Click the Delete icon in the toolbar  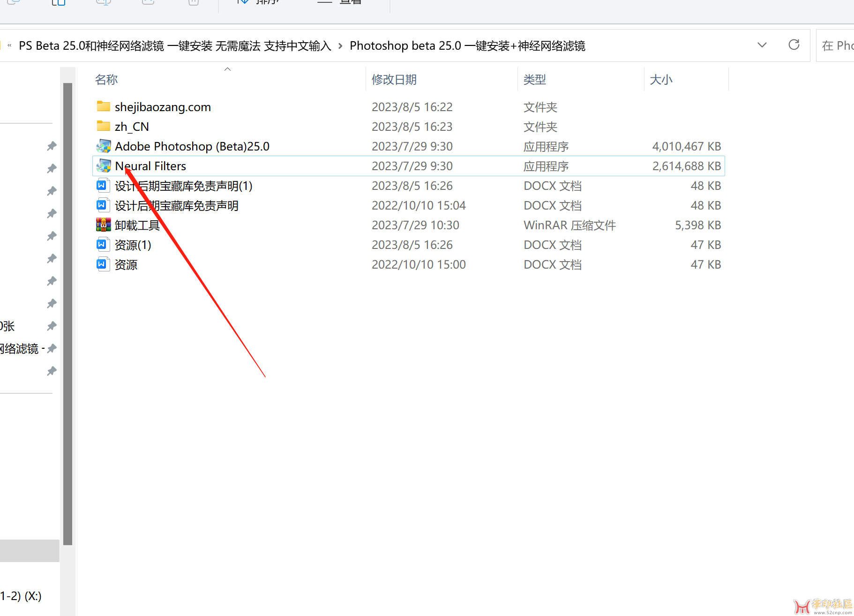click(x=193, y=2)
